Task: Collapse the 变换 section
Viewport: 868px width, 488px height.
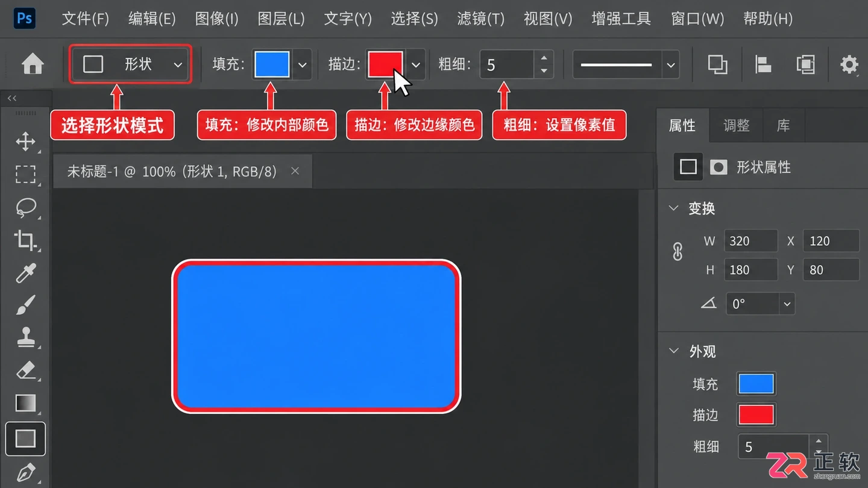Action: 674,208
